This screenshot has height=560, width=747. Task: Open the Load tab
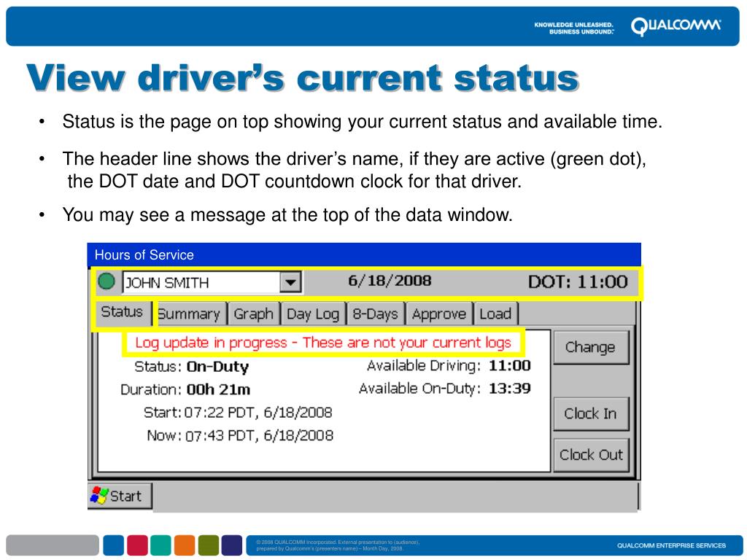point(495,314)
